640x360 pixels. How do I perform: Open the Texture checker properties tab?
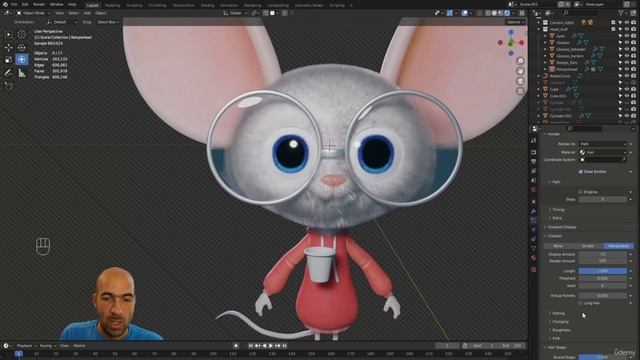[x=533, y=269]
